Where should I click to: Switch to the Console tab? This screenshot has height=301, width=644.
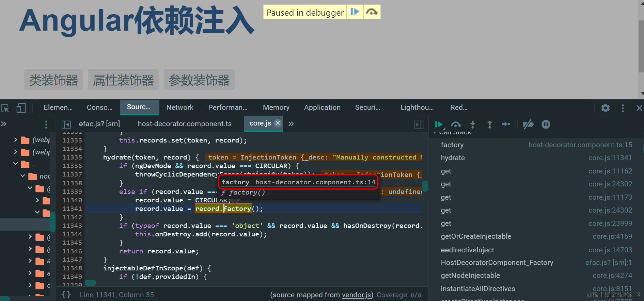tap(99, 107)
